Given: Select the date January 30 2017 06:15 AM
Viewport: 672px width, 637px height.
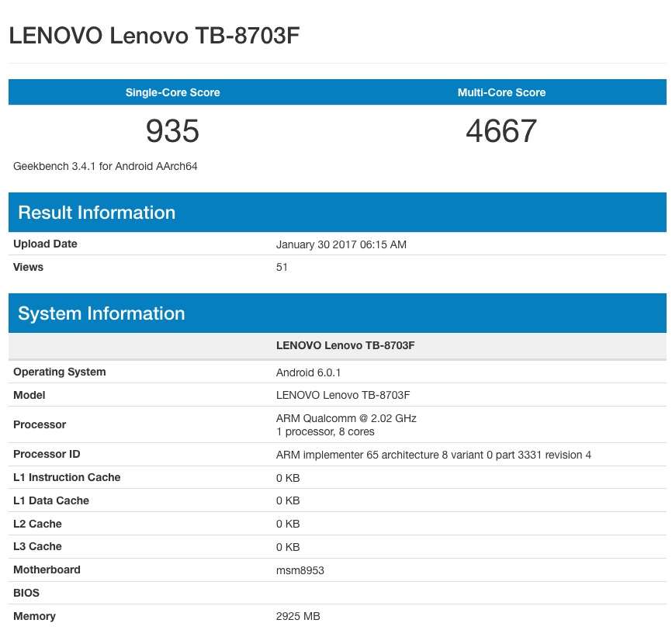Looking at the screenshot, I should tap(341, 244).
